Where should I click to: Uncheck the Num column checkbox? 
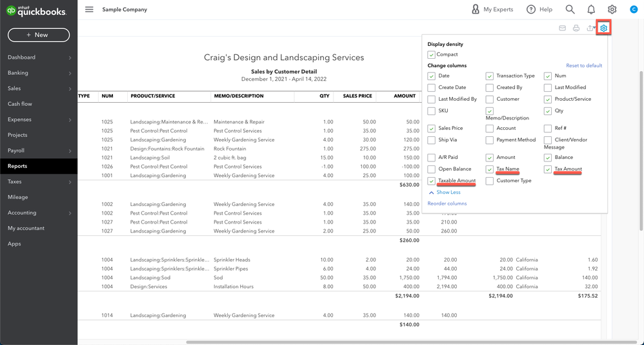[x=547, y=76]
